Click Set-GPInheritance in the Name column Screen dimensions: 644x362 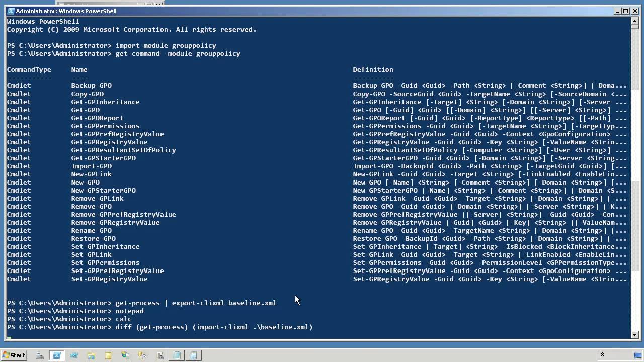pyautogui.click(x=105, y=246)
